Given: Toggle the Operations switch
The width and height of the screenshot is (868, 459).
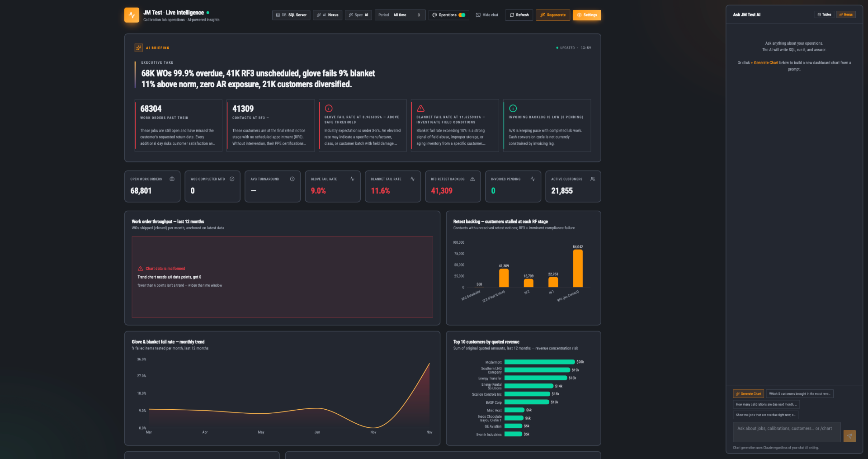Looking at the screenshot, I should click(x=462, y=15).
